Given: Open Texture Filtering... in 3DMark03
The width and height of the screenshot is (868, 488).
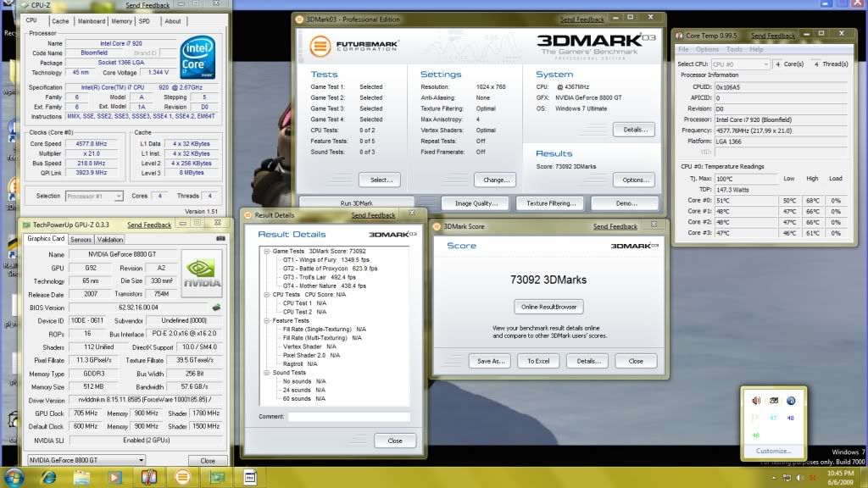Looking at the screenshot, I should click(x=551, y=203).
